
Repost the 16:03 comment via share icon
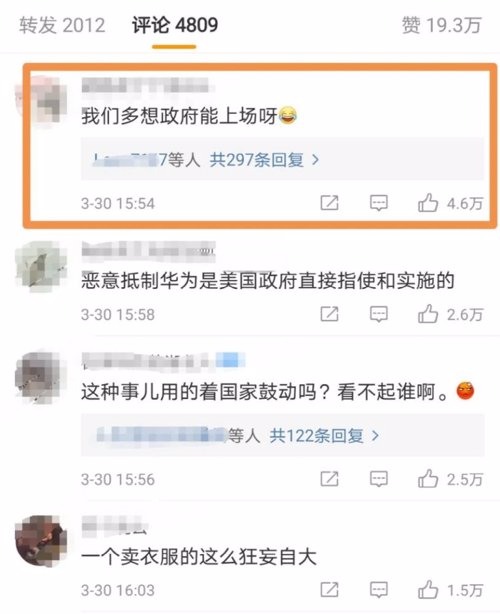pos(329,589)
